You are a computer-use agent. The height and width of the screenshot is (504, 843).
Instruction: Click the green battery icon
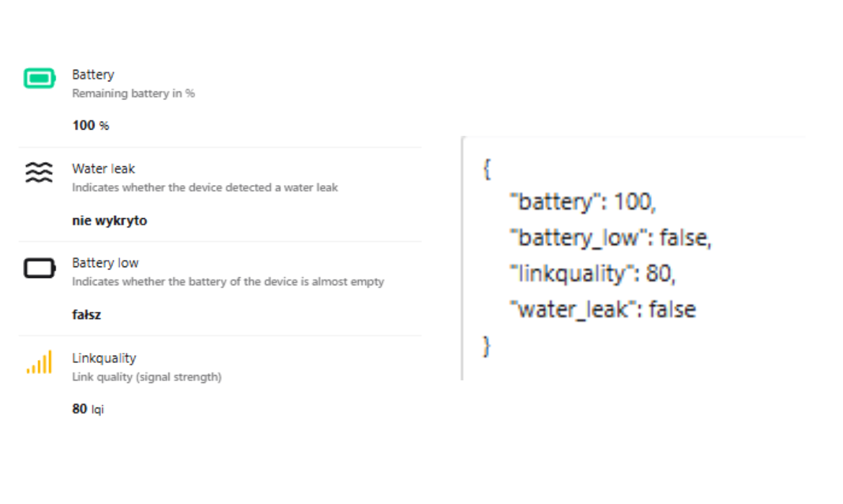pos(39,78)
